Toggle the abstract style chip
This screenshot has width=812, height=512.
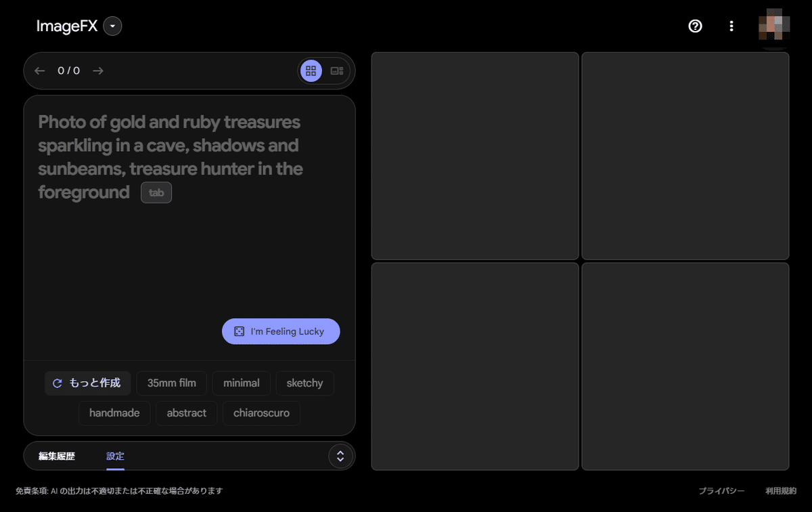pyautogui.click(x=186, y=412)
